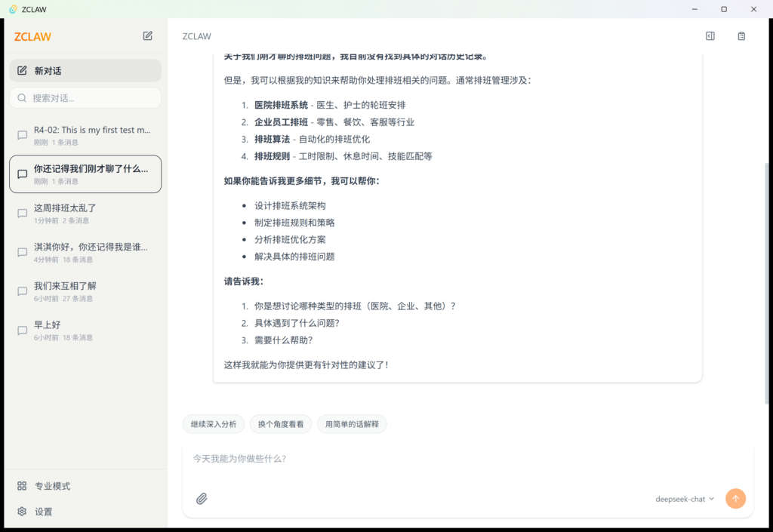Focus the 搜索对话 search field
This screenshot has height=532, width=773.
click(x=91, y=98)
